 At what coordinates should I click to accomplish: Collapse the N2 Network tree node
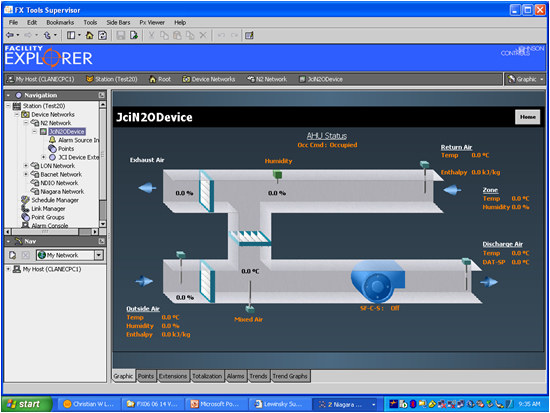point(26,123)
